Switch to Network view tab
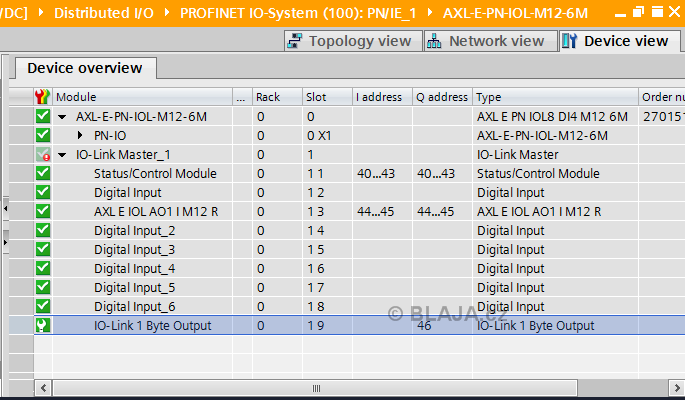 (x=491, y=41)
